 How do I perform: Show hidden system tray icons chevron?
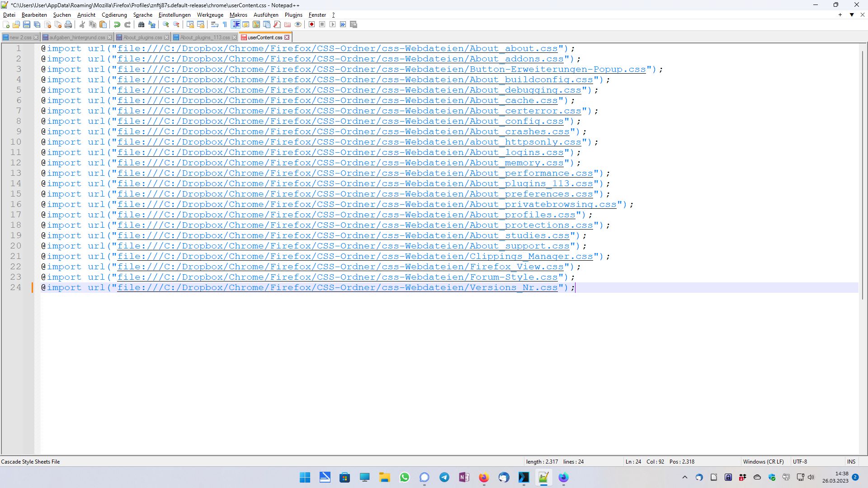[684, 477]
